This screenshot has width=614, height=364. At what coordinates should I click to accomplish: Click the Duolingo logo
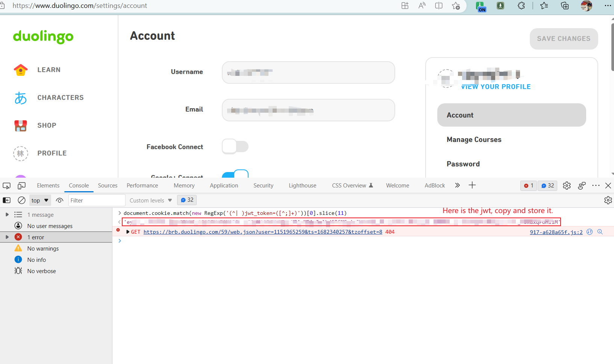pos(43,36)
